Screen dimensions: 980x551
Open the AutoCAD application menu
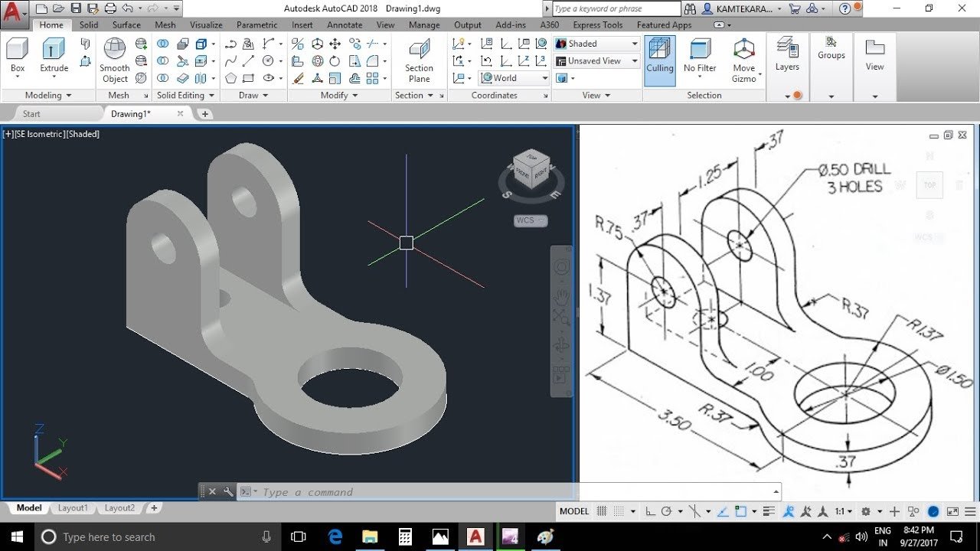point(15,11)
